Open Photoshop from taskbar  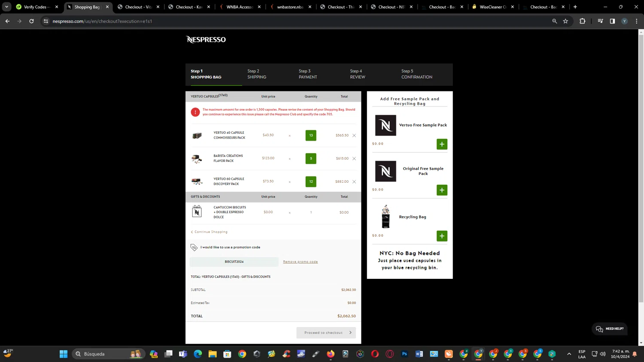404,354
